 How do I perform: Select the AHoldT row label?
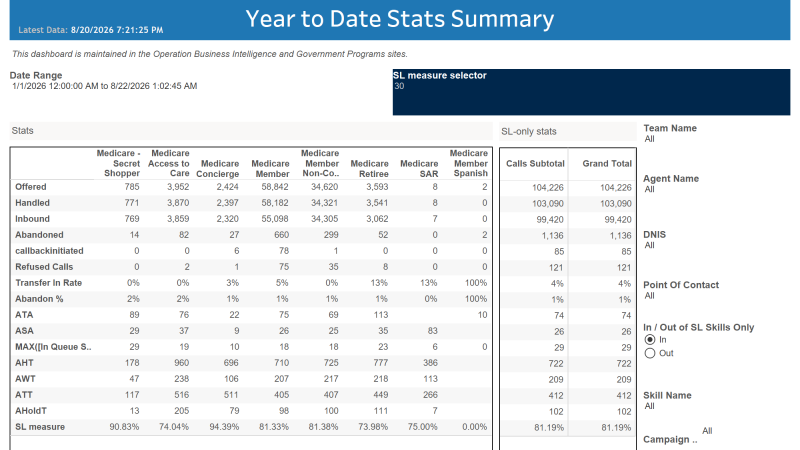(x=31, y=411)
